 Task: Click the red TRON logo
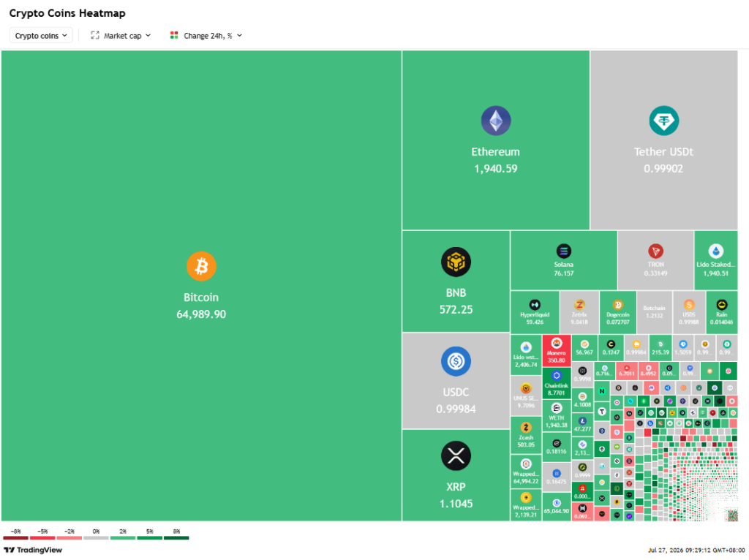(655, 251)
